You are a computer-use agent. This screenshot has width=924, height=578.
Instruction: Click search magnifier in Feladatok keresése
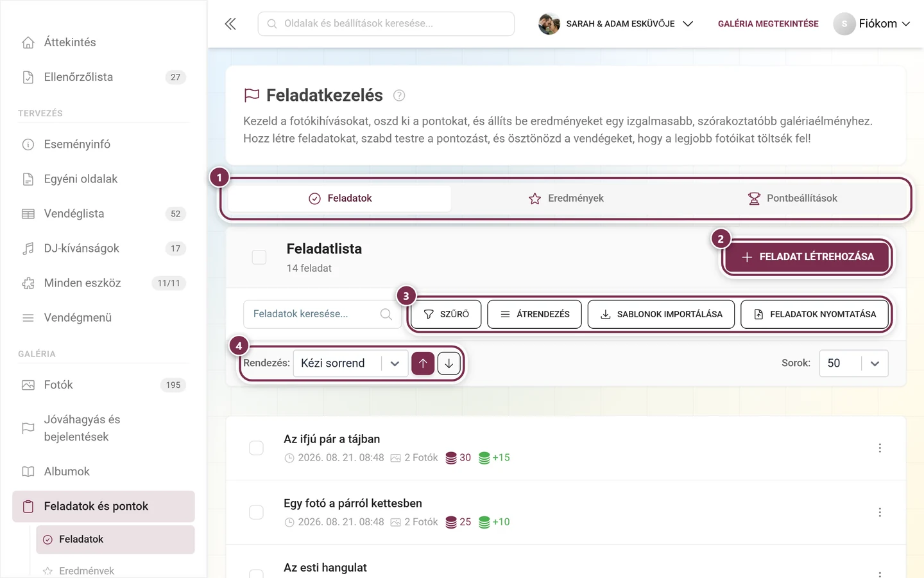(x=386, y=314)
